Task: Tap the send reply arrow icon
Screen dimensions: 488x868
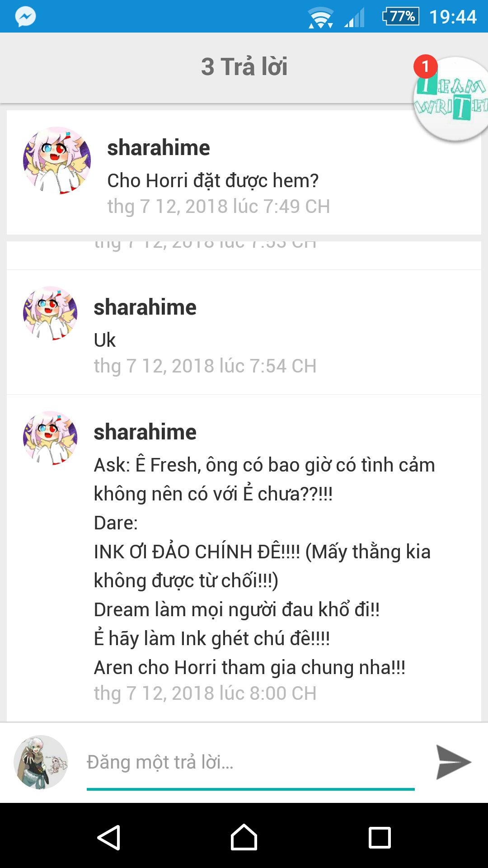Action: (453, 762)
